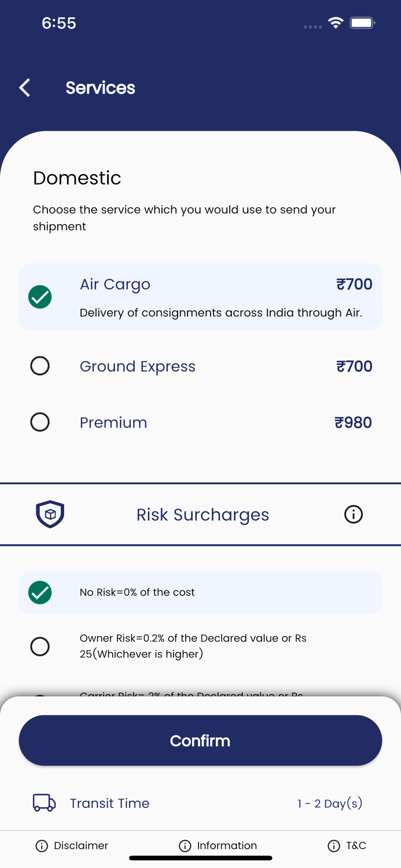Click the Risk Surcharges shield icon
The width and height of the screenshot is (401, 868).
(x=50, y=514)
